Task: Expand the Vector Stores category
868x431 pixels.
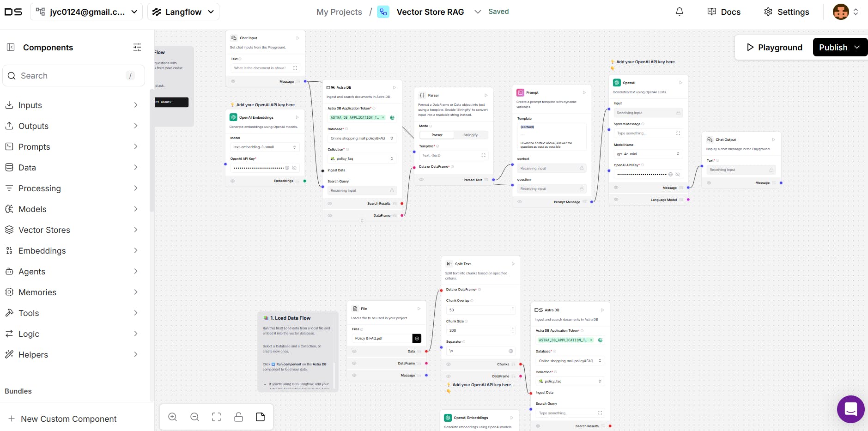Action: click(72, 230)
